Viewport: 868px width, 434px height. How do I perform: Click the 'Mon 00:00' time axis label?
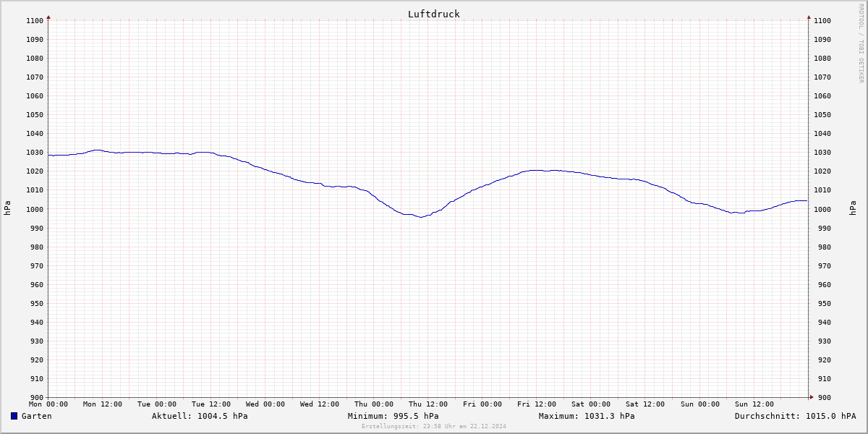(x=48, y=404)
